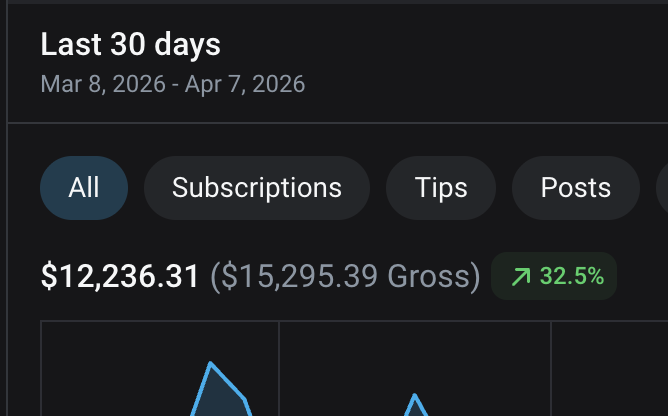Viewport: 668px width, 416px height.
Task: Click the $12,236.31 net earnings total
Action: click(120, 276)
